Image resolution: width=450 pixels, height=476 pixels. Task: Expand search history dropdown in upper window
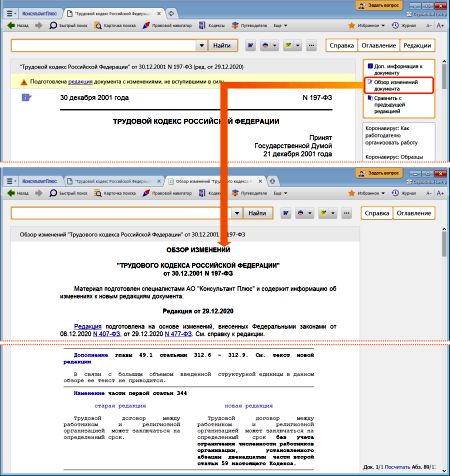[201, 45]
